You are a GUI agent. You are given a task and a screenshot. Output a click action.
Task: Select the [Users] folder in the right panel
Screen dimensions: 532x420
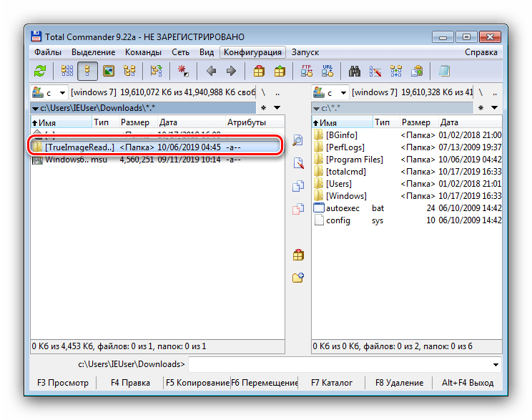[407, 184]
